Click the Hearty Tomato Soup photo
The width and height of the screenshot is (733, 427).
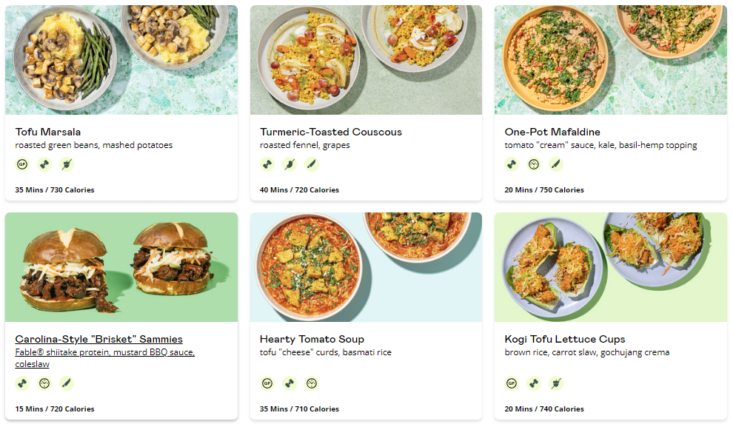pyautogui.click(x=366, y=266)
